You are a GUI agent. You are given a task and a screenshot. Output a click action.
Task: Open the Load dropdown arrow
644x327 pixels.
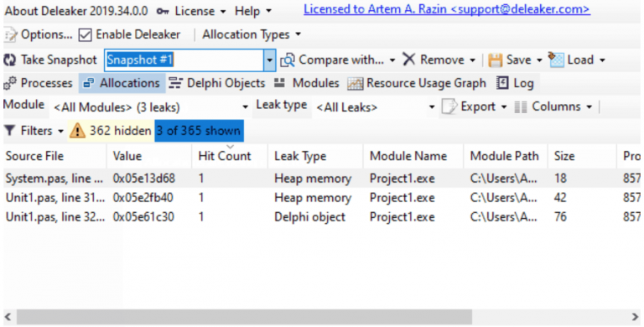coord(602,60)
